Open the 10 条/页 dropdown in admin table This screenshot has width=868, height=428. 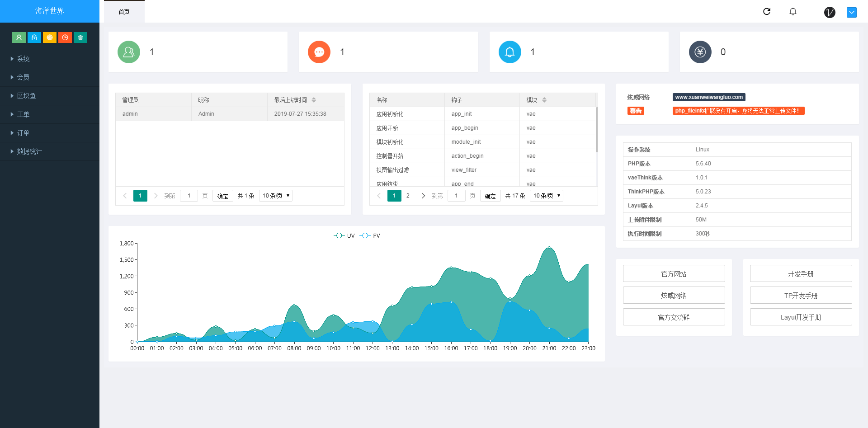pyautogui.click(x=276, y=196)
